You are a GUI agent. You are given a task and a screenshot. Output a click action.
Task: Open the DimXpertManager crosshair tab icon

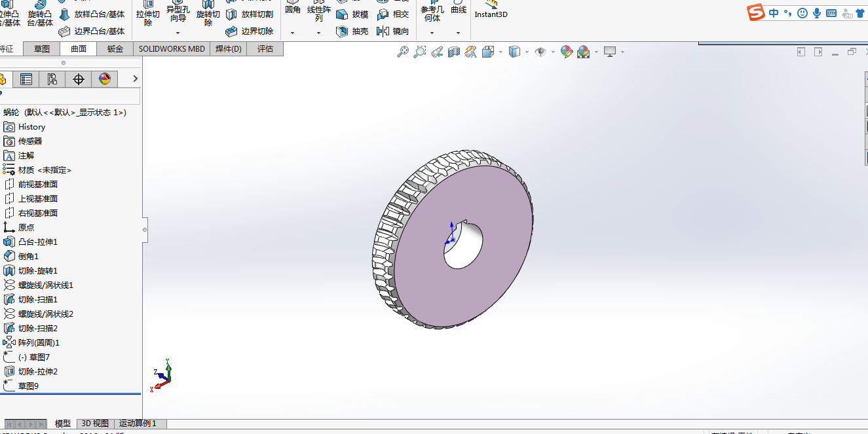79,79
